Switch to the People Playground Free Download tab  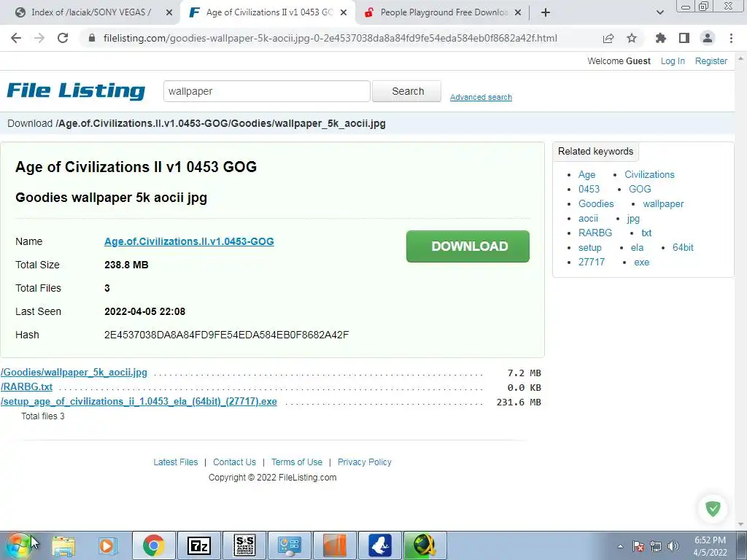coord(444,12)
